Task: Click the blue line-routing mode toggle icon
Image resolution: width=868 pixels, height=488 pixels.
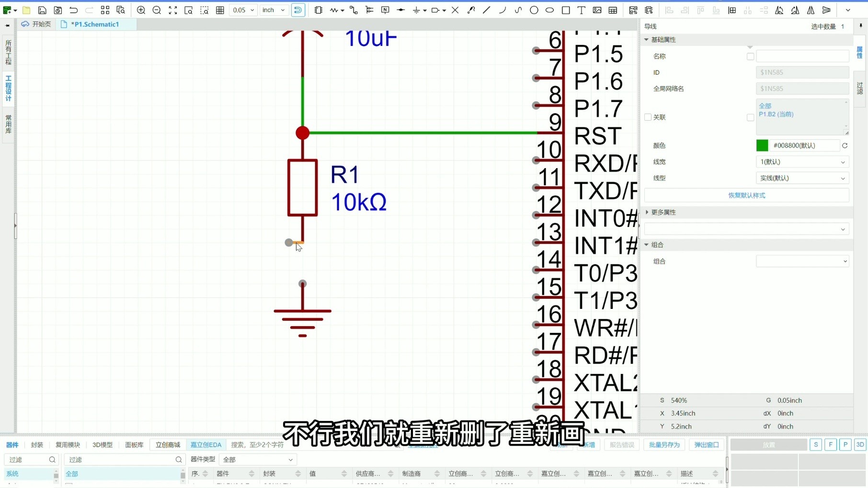Action: 298,10
